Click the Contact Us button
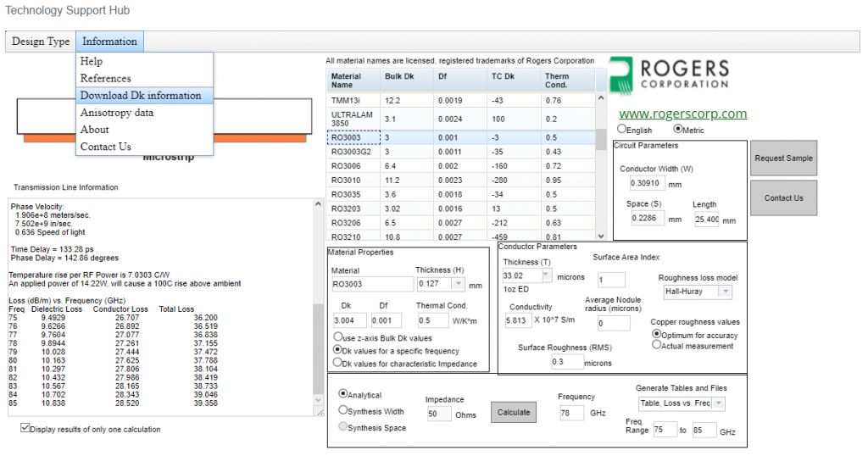Viewport: 868px width, 467px height. [783, 198]
